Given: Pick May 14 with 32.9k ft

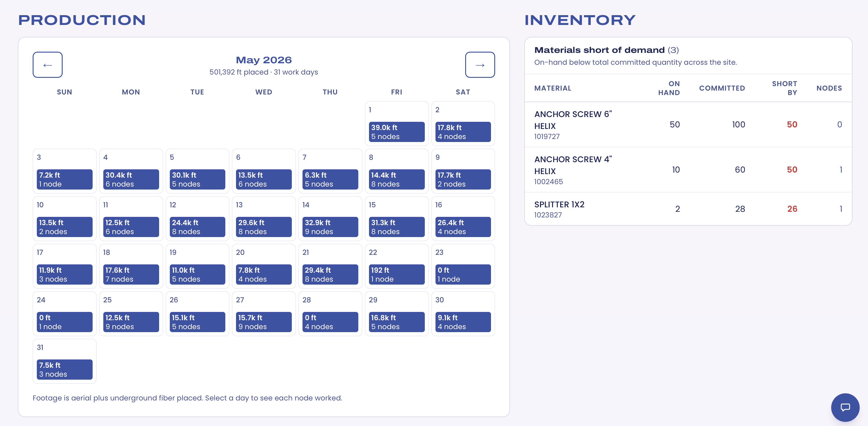Looking at the screenshot, I should 330,219.
